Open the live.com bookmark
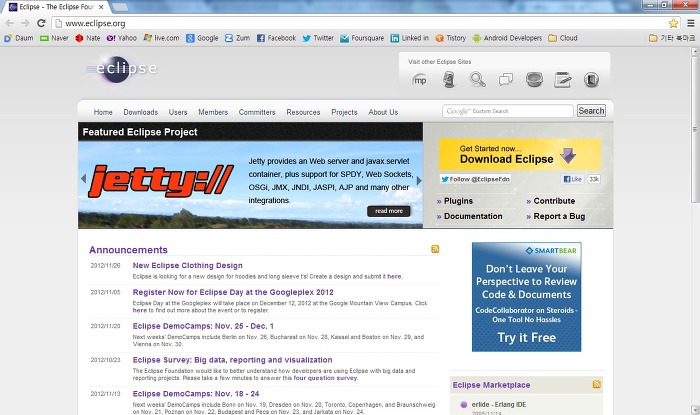This screenshot has height=415, width=700. point(161,38)
